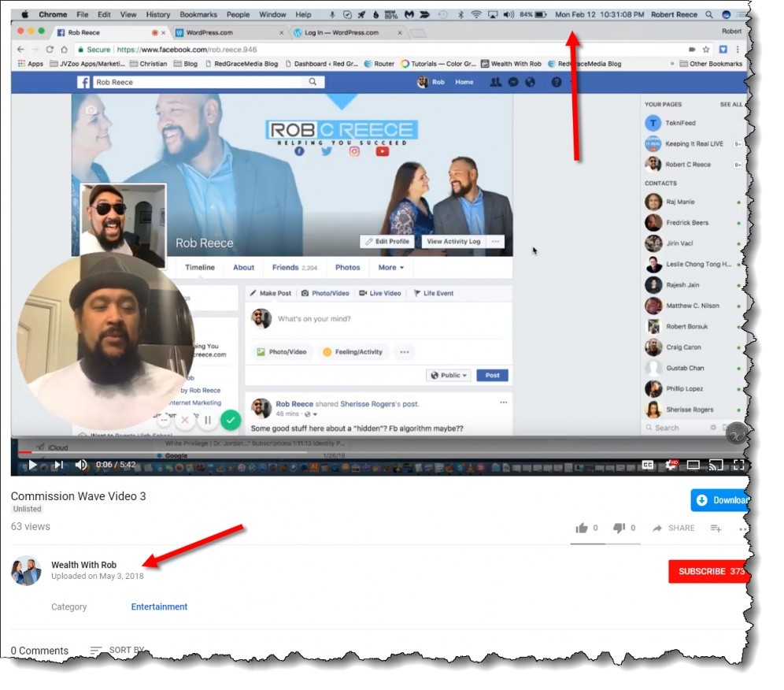Switch to theater mode view

693,465
